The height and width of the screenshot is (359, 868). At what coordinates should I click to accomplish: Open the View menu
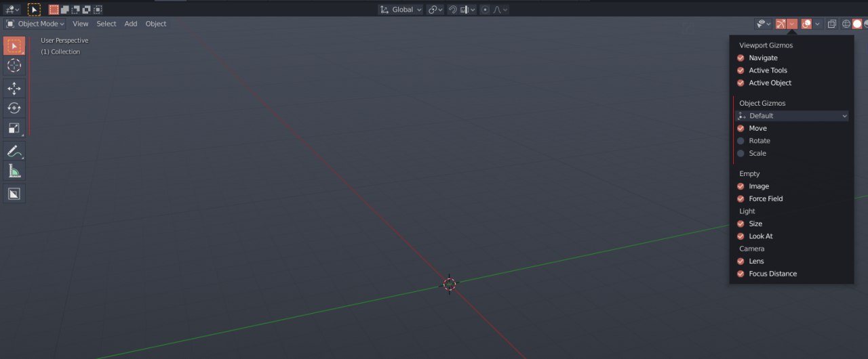click(81, 24)
